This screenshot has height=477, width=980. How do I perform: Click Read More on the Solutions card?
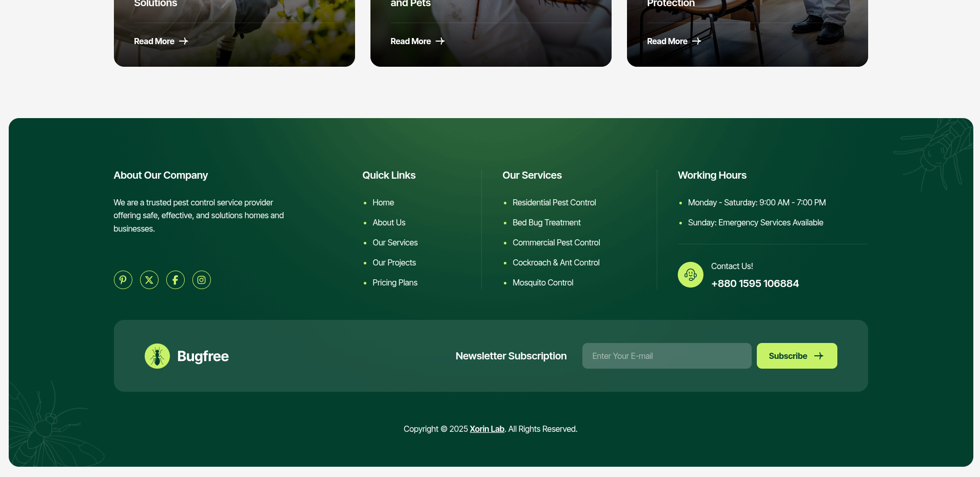pos(154,41)
